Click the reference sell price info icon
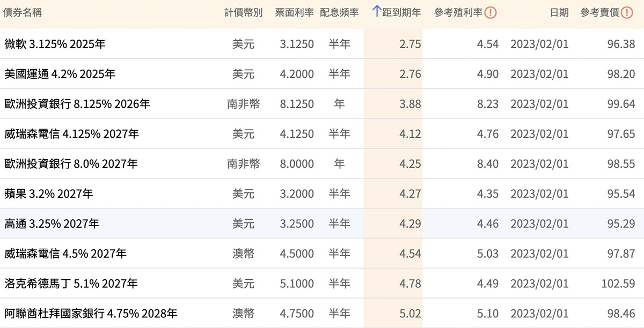Screen dimensions: 644x328 [627, 12]
